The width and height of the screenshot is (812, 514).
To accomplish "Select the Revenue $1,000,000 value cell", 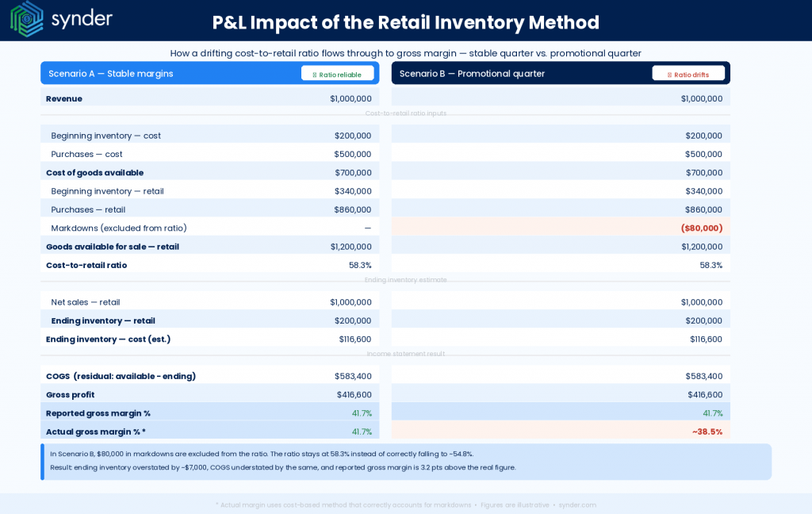I will (x=349, y=98).
